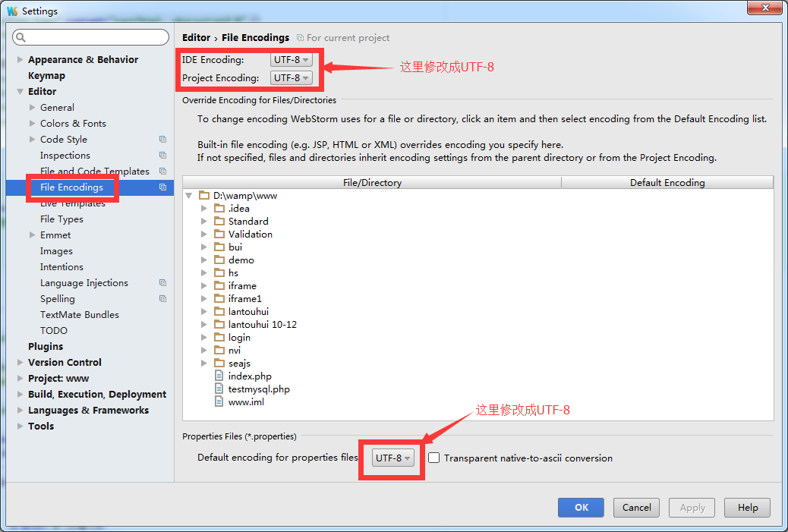
Task: Click the D:\wamp\www folder icon
Action: [x=204, y=195]
